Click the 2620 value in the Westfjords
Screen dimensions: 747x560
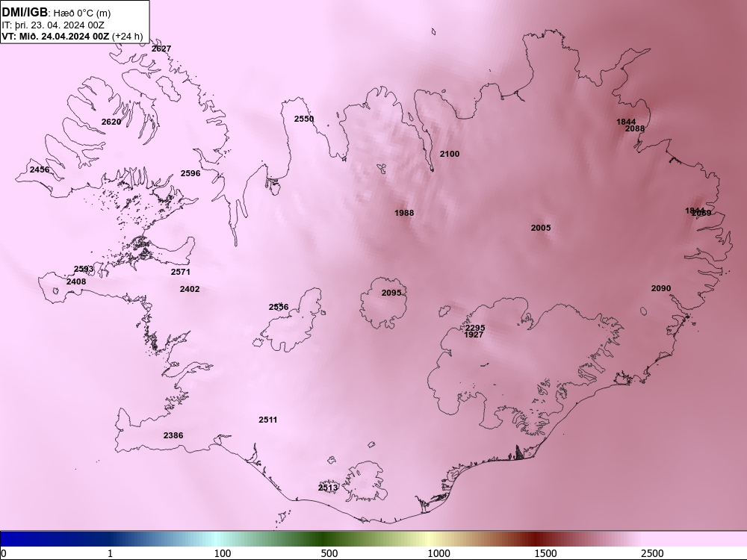click(111, 122)
